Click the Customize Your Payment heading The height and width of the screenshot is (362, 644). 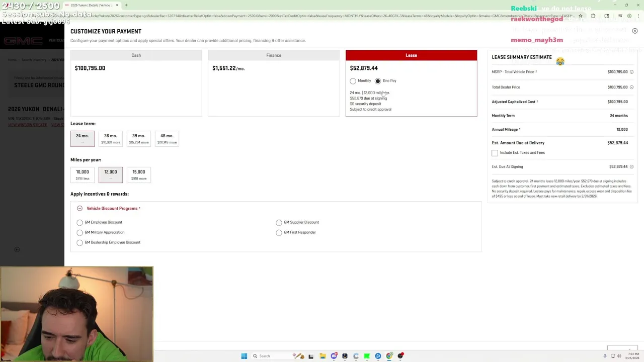(x=106, y=31)
